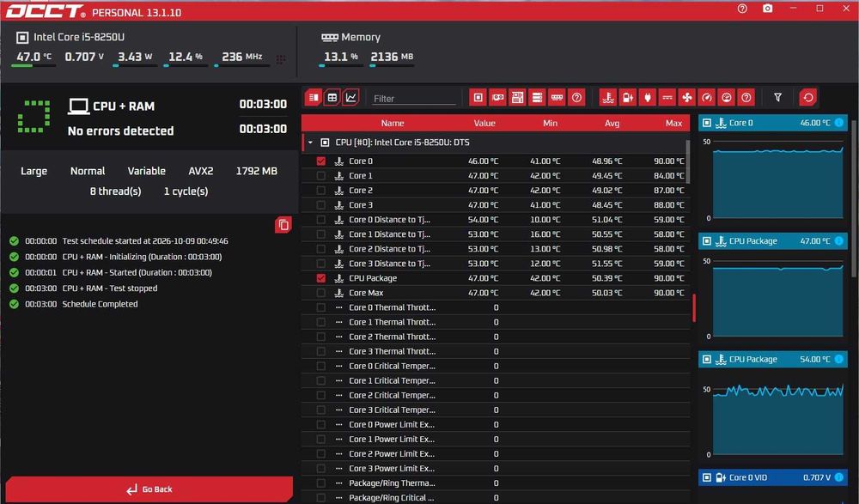Copy the test log with the clipboard icon
The height and width of the screenshot is (504, 859).
click(x=283, y=225)
